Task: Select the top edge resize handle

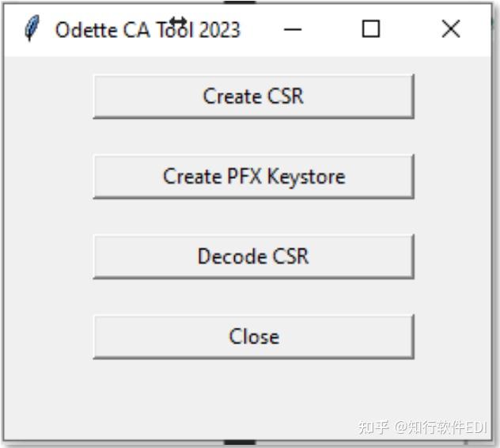Action: (240, 2)
